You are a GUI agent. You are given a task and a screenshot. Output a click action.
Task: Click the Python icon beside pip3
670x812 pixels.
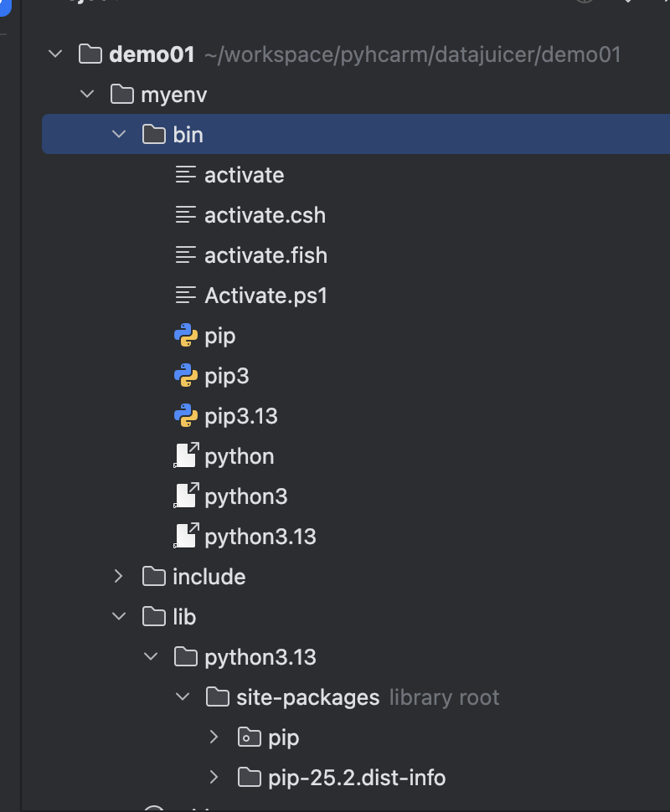[x=186, y=376]
